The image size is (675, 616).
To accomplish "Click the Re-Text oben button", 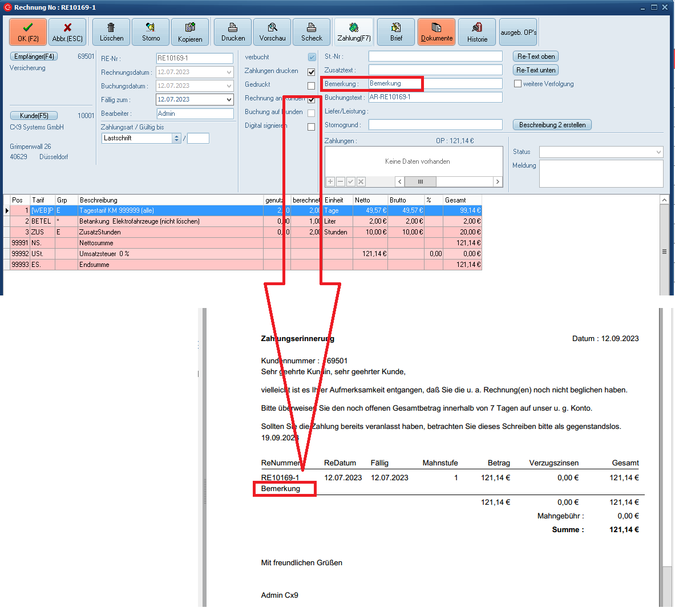I will (536, 56).
